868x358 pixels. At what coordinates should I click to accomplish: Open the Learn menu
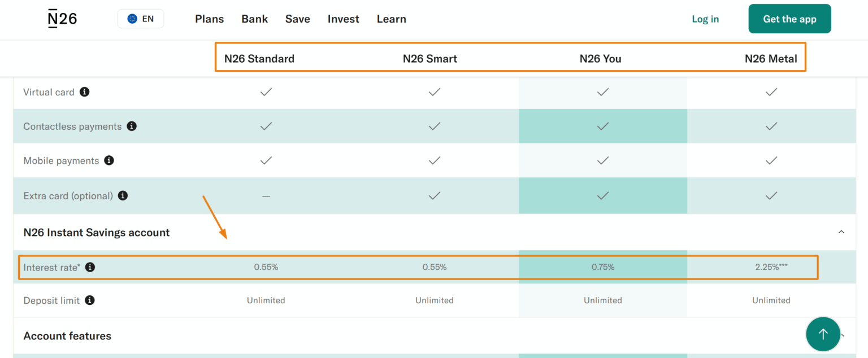pos(391,19)
